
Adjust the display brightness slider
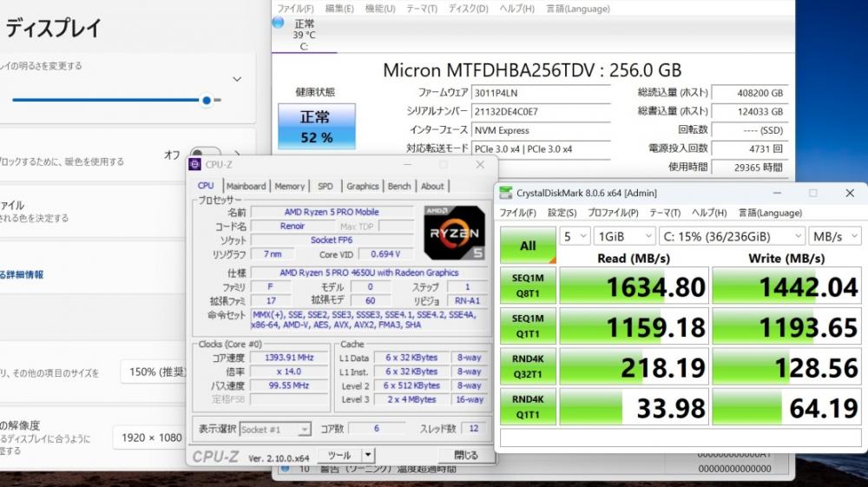tap(116, 100)
